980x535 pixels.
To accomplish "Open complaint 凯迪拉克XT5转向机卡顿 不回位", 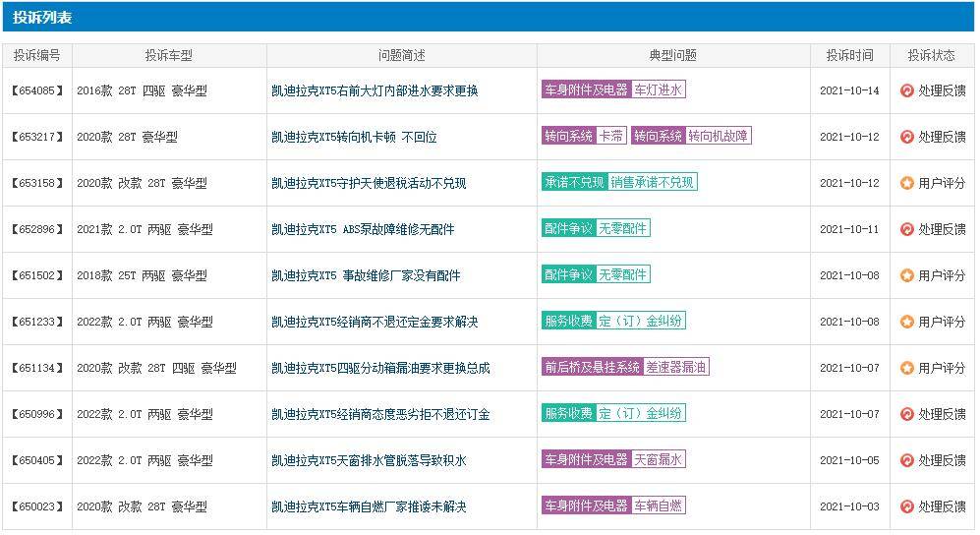I will tap(354, 137).
